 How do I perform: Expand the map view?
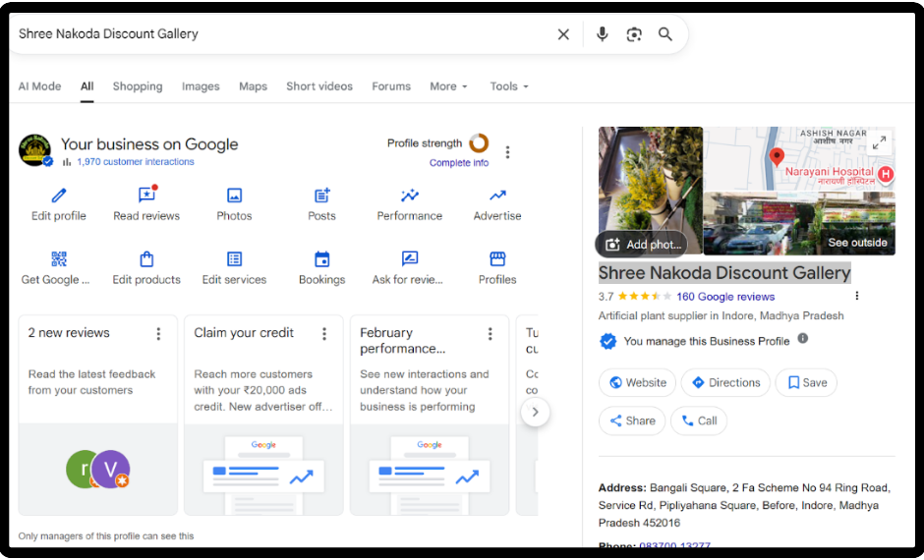pyautogui.click(x=879, y=142)
